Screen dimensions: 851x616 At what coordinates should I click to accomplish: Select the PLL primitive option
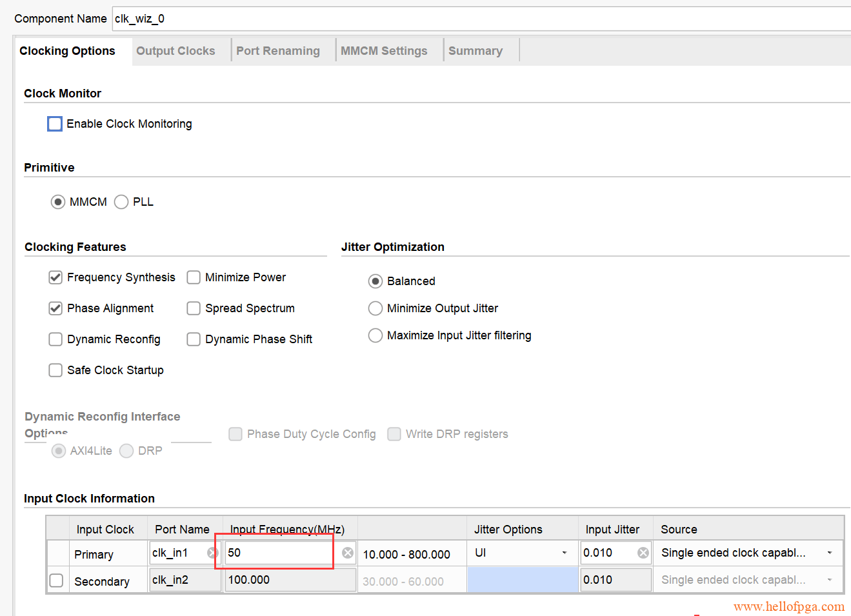click(121, 202)
